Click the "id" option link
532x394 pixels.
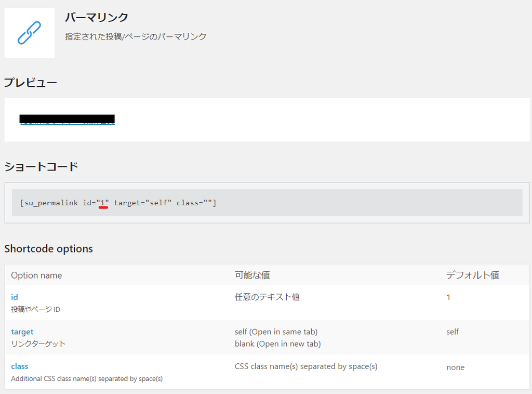click(x=15, y=297)
